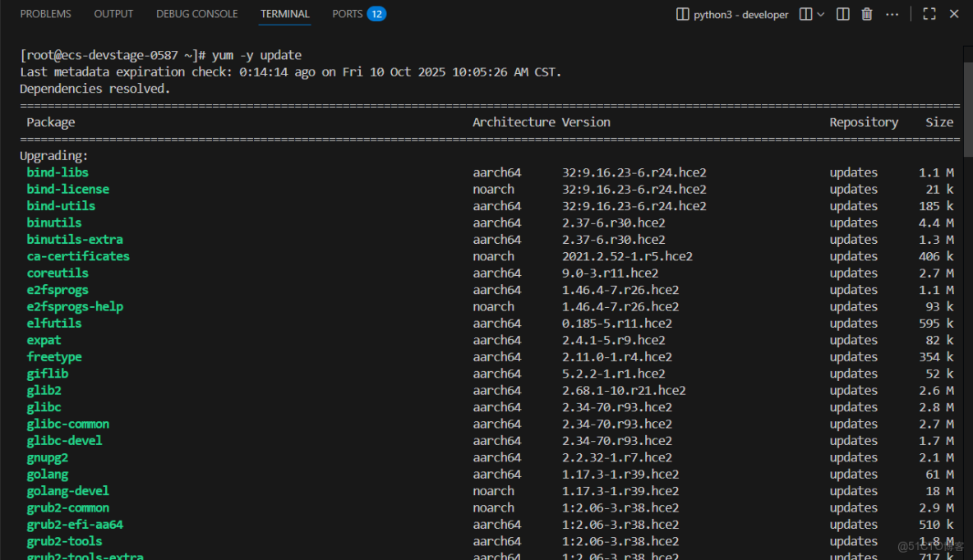Select the TERMINAL tab
Viewport: 973px width, 560px height.
click(285, 14)
